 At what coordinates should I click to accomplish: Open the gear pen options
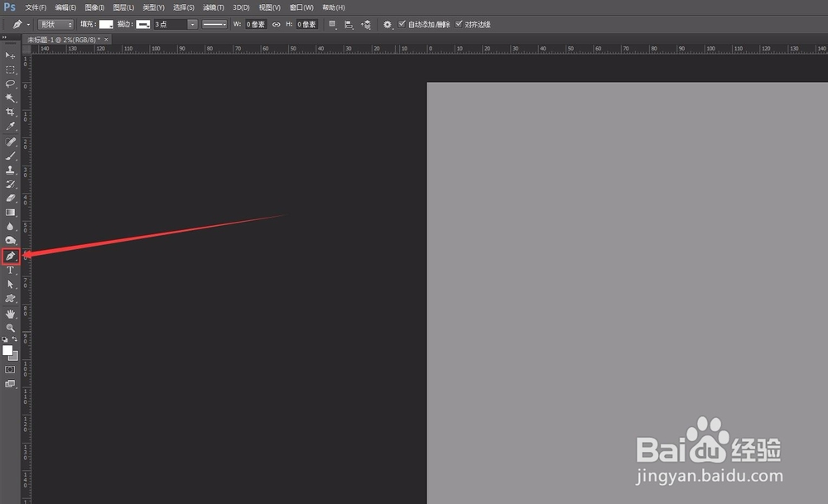click(388, 24)
